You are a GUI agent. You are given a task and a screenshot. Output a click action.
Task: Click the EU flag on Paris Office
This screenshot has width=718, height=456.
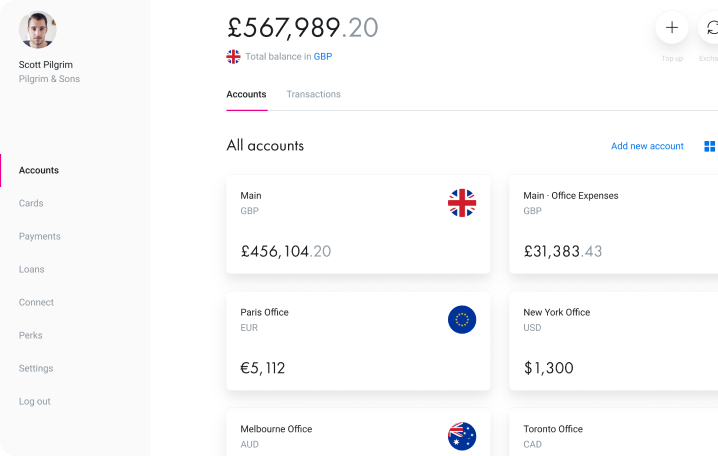[462, 320]
